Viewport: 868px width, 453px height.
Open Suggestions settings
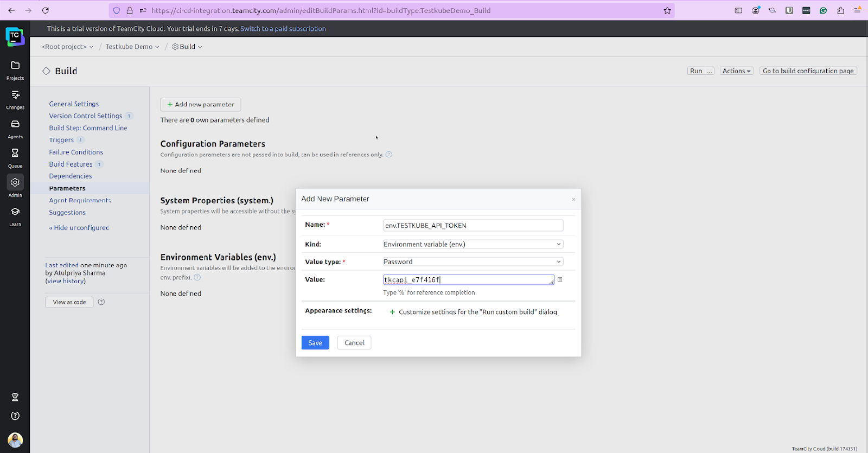pyautogui.click(x=67, y=213)
